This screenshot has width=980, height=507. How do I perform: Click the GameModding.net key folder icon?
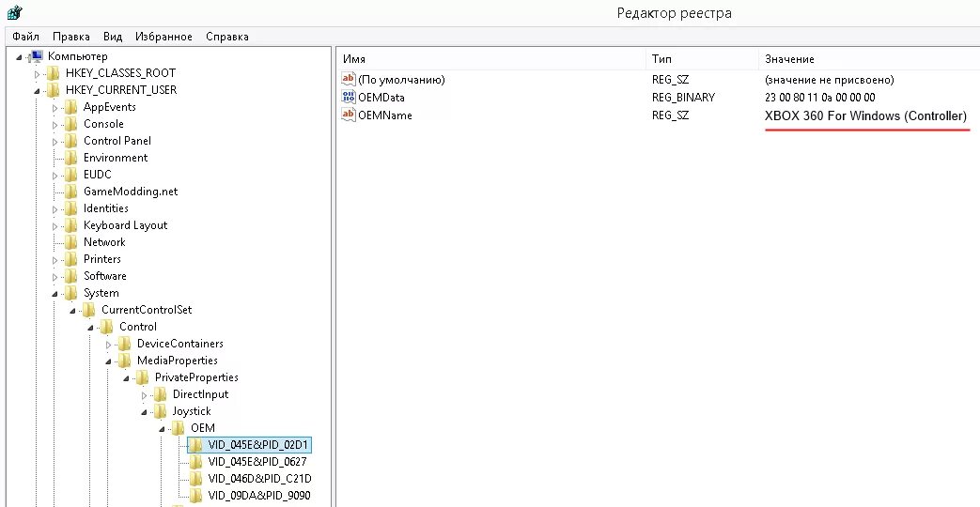(x=71, y=192)
